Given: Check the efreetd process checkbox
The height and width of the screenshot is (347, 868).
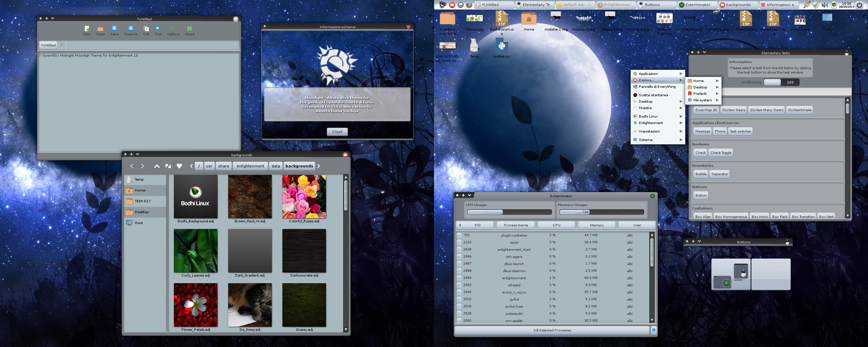Looking at the screenshot, I should [x=459, y=285].
